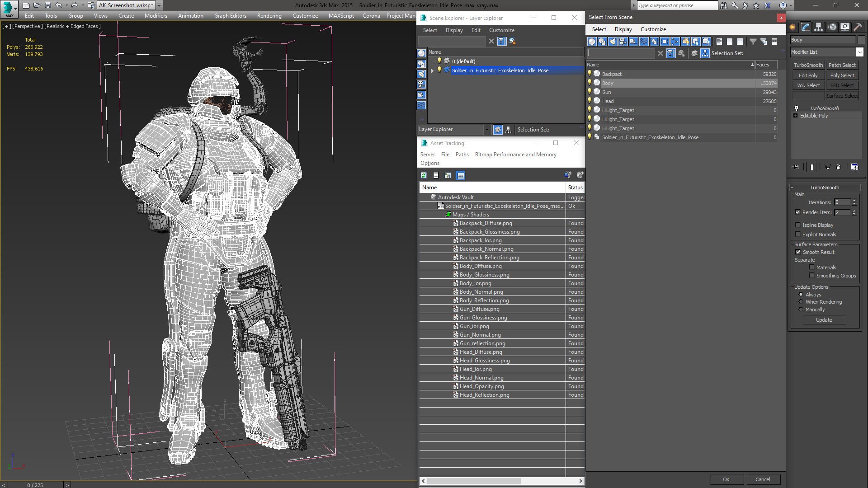
Task: Select Manually update option
Action: 801,310
